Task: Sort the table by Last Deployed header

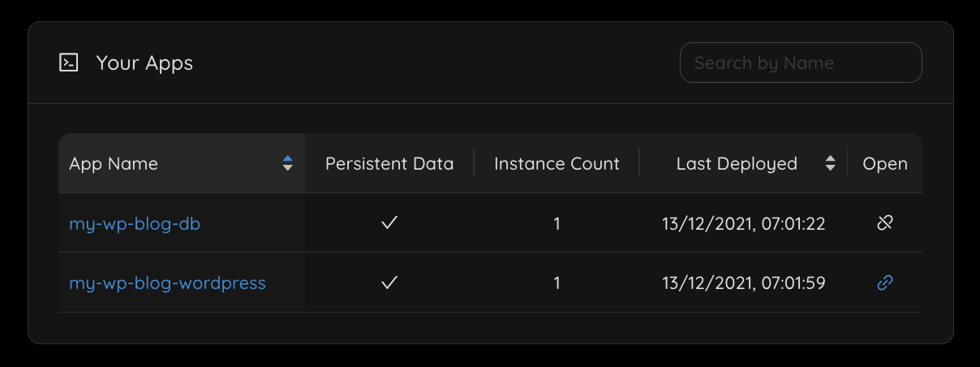Action: [737, 164]
